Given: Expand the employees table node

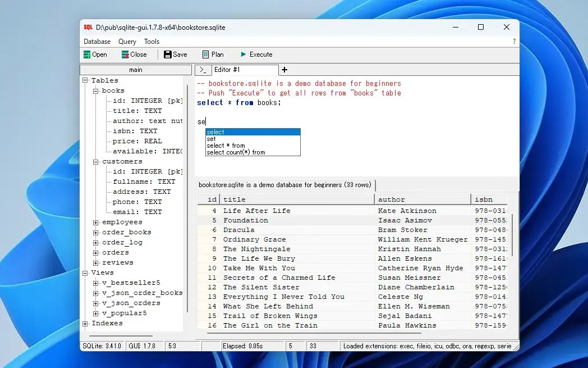Looking at the screenshot, I should pos(94,222).
